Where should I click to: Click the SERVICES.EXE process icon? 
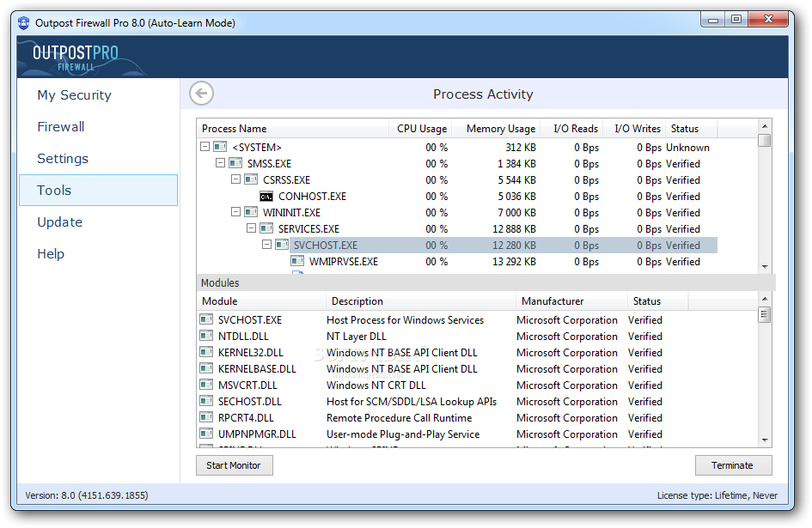pos(266,228)
